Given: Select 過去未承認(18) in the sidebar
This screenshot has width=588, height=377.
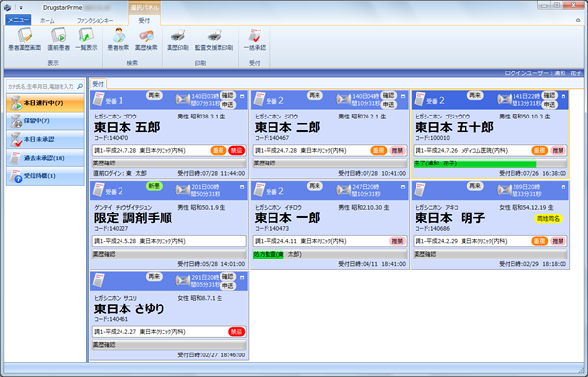Looking at the screenshot, I should 45,158.
